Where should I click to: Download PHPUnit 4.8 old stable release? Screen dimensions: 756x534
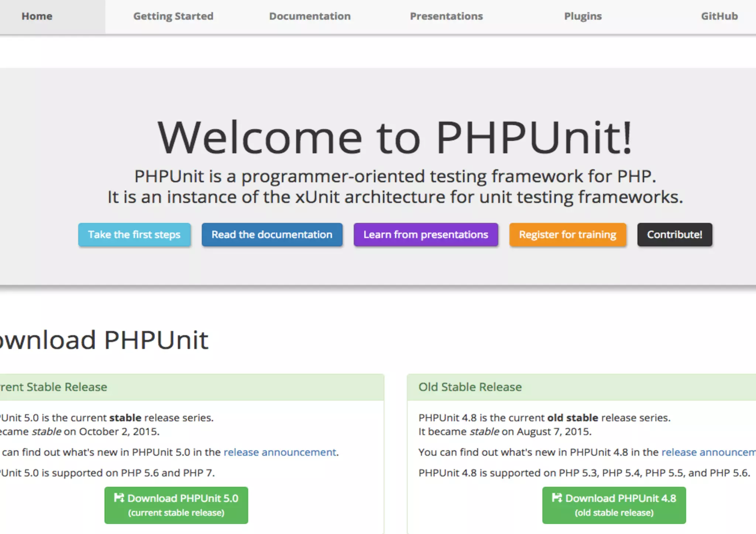(x=614, y=505)
